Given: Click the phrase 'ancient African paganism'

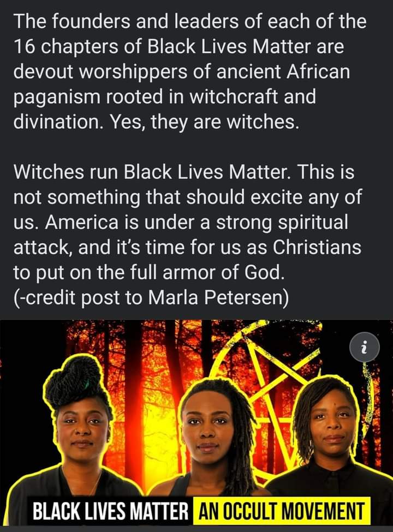Looking at the screenshot, I should (182, 84).
